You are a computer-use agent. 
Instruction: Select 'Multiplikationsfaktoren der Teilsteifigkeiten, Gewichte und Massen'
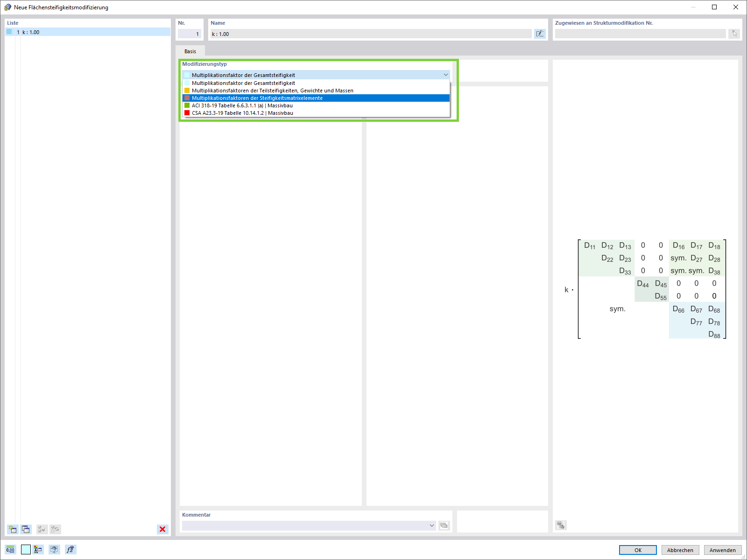pyautogui.click(x=316, y=91)
